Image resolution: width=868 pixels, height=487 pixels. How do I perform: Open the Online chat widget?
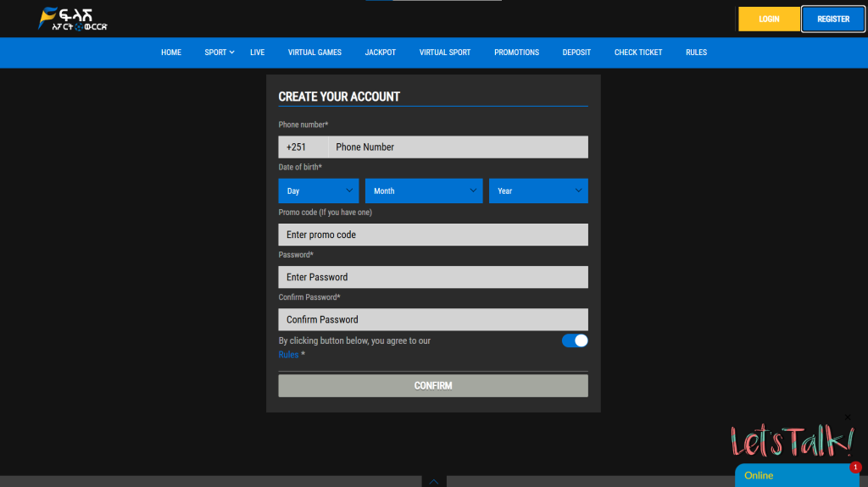[797, 475]
